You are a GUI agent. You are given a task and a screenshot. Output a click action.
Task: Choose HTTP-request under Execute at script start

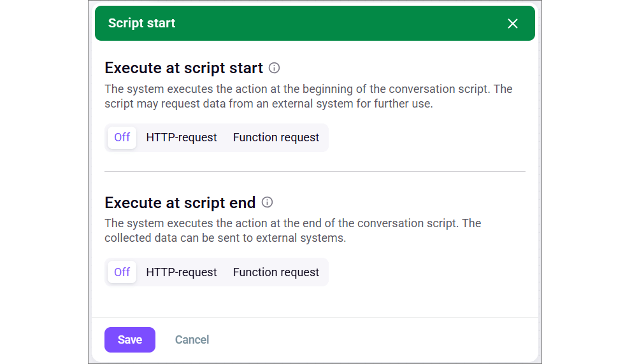point(181,137)
